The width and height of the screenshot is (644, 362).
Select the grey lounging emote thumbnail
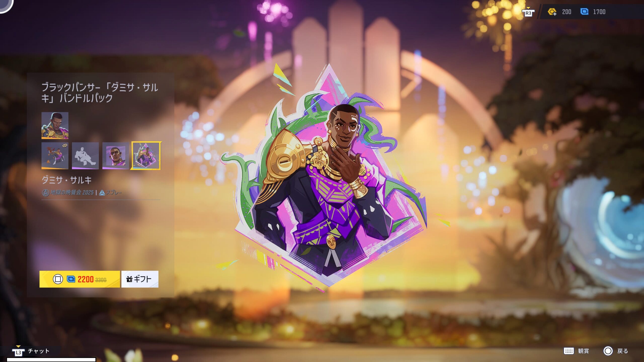pos(85,156)
